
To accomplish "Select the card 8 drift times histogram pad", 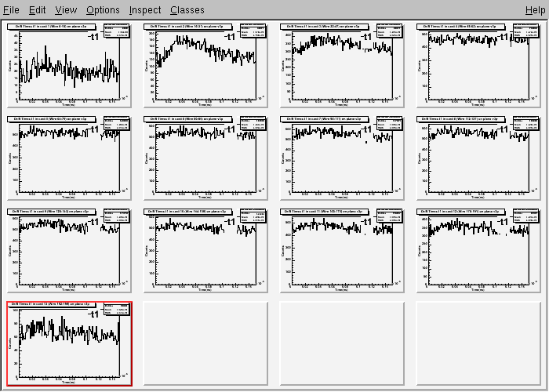I will (x=478, y=158).
